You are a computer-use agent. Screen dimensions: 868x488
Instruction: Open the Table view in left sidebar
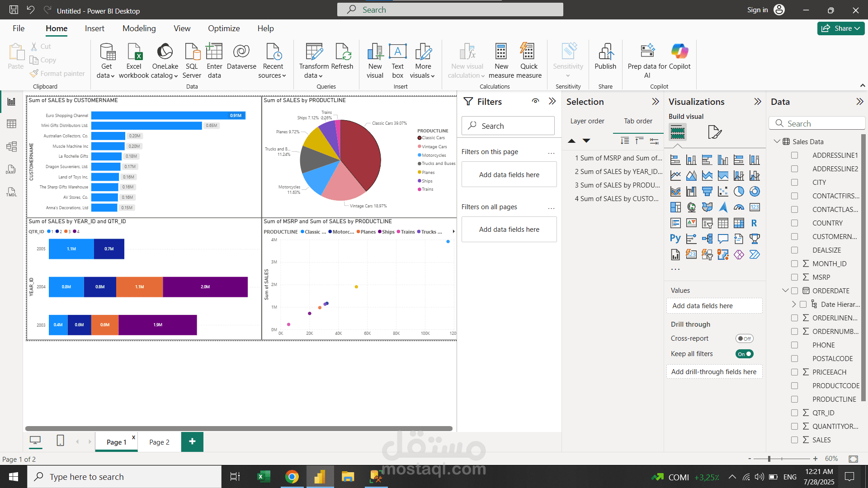12,124
